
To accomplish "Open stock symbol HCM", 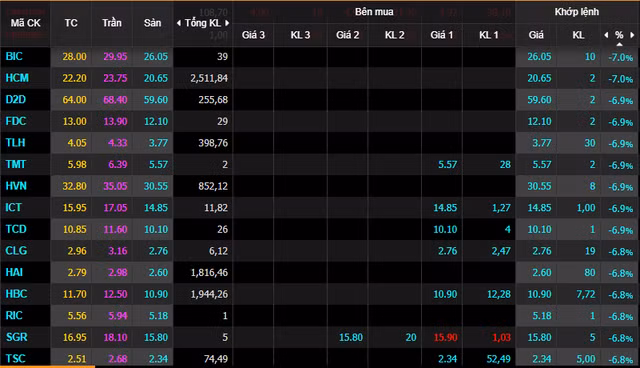I will pyautogui.click(x=17, y=78).
